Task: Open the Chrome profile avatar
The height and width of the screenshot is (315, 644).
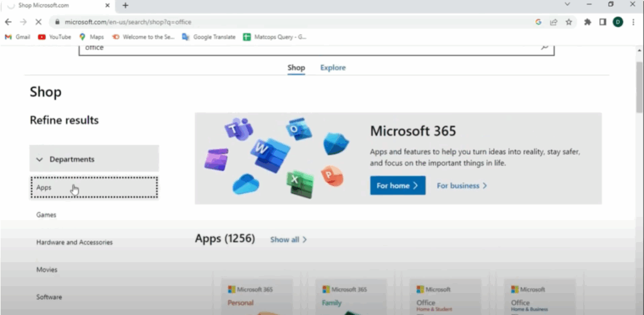Action: 618,22
